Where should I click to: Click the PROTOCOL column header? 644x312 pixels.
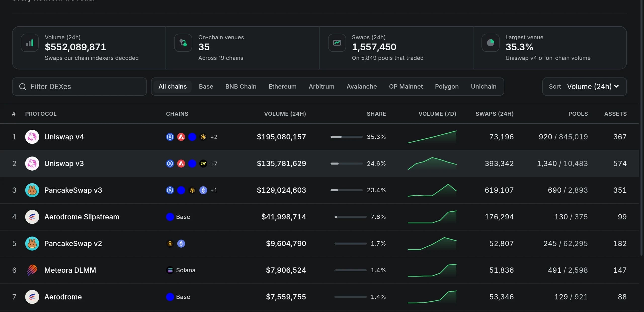tap(41, 114)
